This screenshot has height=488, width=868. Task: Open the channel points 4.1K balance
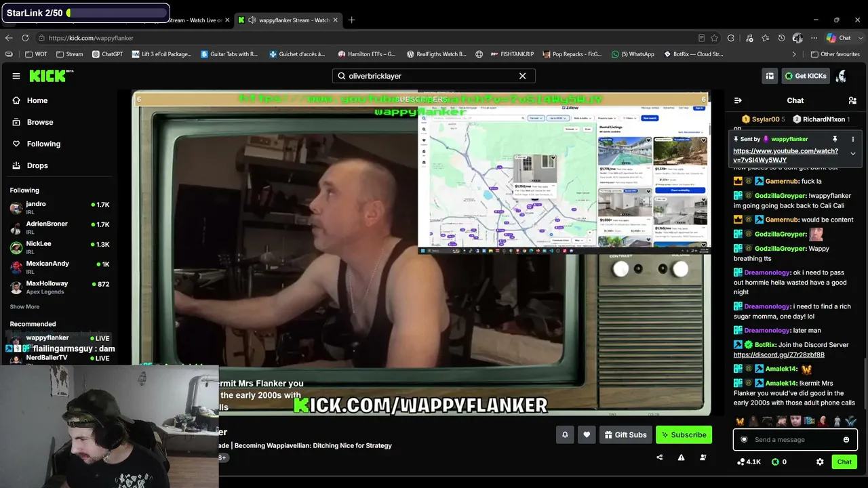click(x=749, y=462)
